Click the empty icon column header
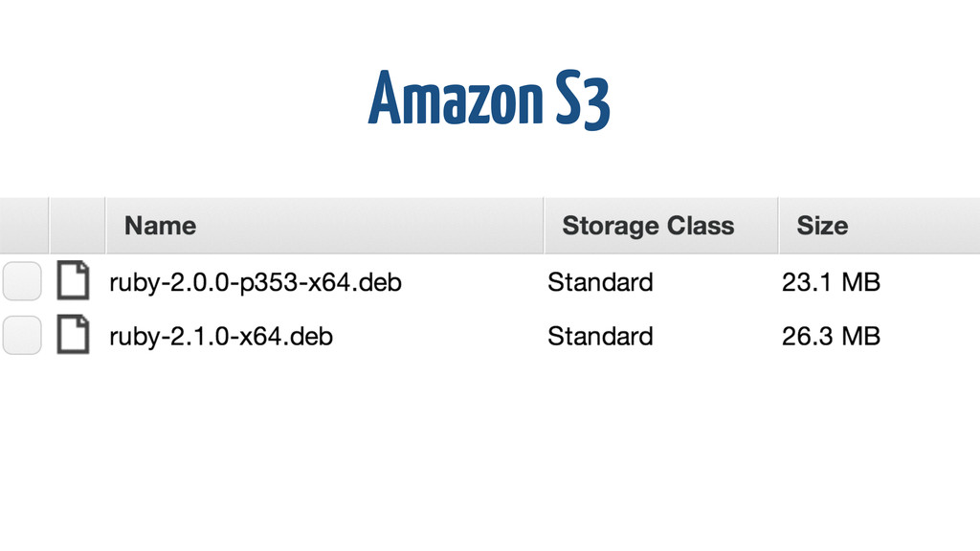Image resolution: width=980 pixels, height=551 pixels. (77, 226)
